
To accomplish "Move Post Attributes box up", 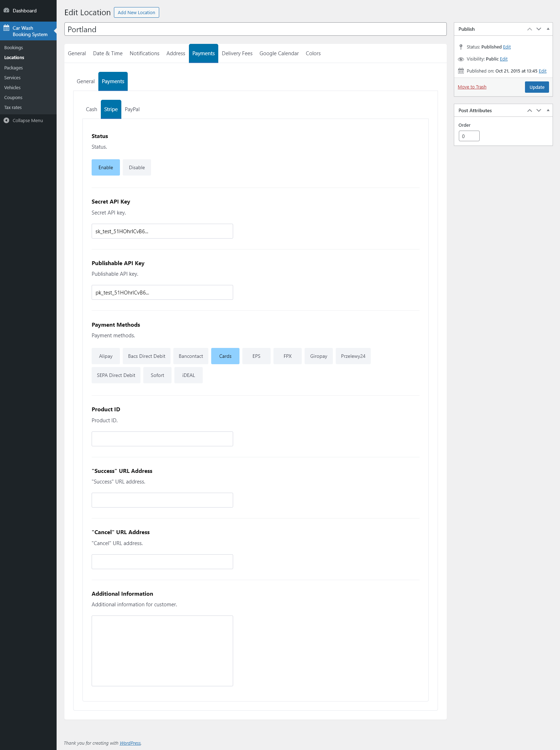I will [x=530, y=110].
